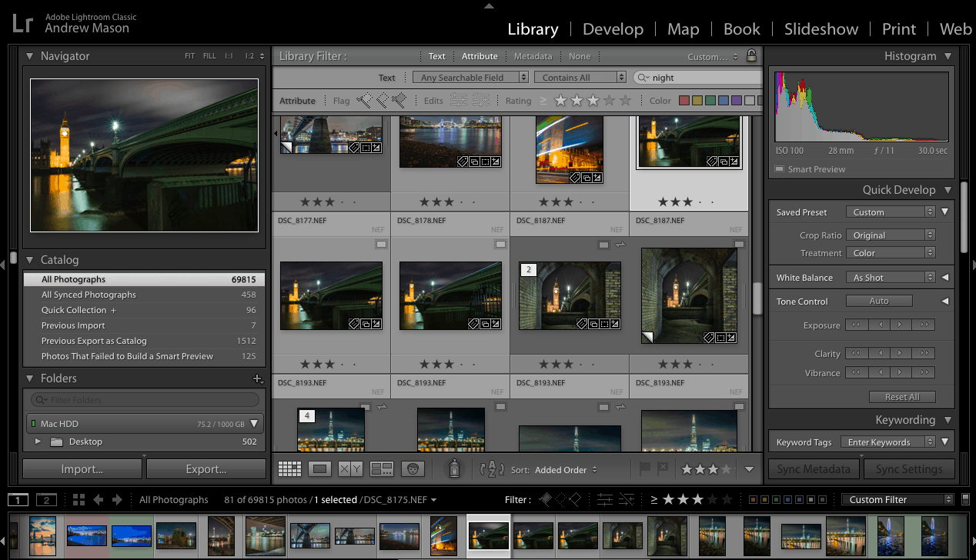Toggle red label filter in filmstrip bar
The width and height of the screenshot is (976, 560).
[x=752, y=499]
